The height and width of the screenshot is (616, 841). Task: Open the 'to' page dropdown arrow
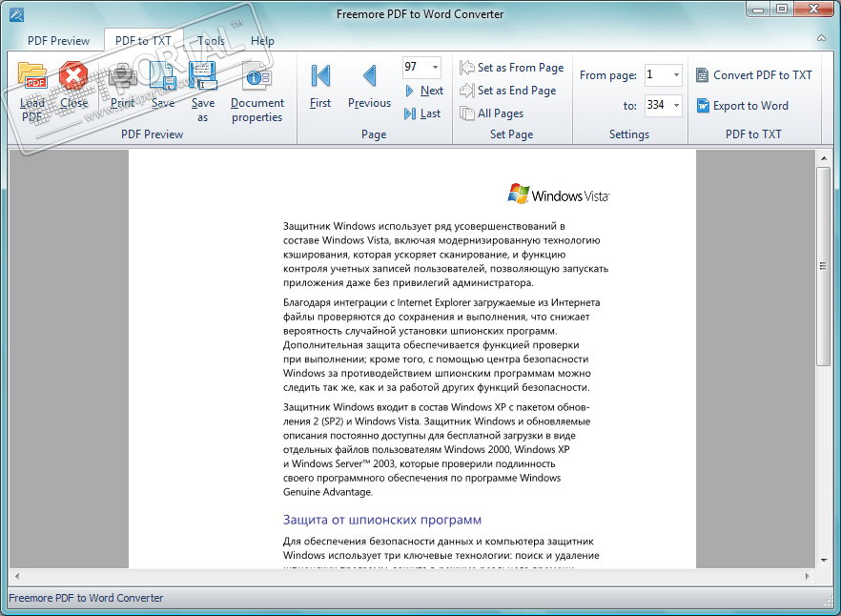(x=676, y=105)
